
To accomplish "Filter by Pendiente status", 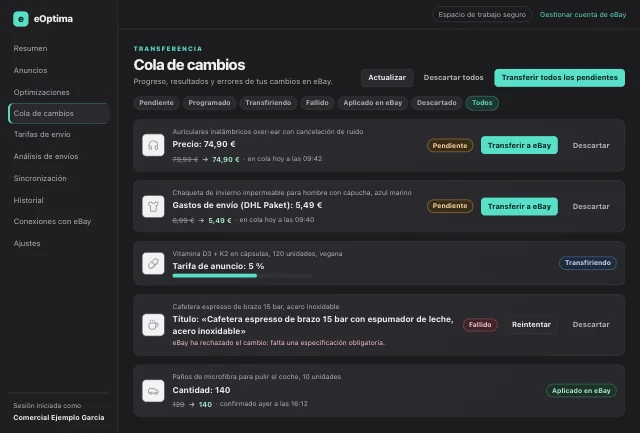I will click(x=156, y=103).
